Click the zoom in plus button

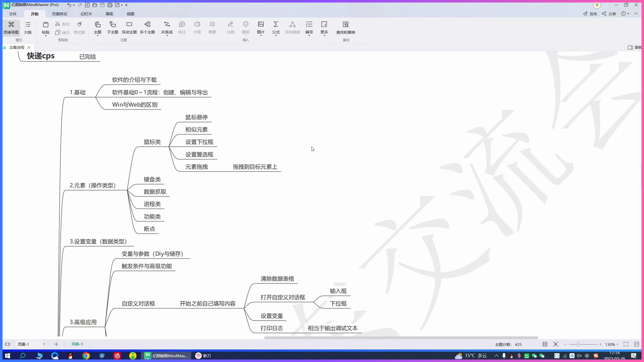(x=600, y=344)
